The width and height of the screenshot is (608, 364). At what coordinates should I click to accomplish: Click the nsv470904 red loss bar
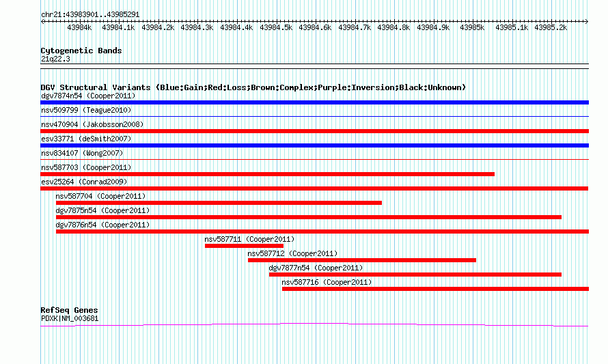[x=314, y=131]
